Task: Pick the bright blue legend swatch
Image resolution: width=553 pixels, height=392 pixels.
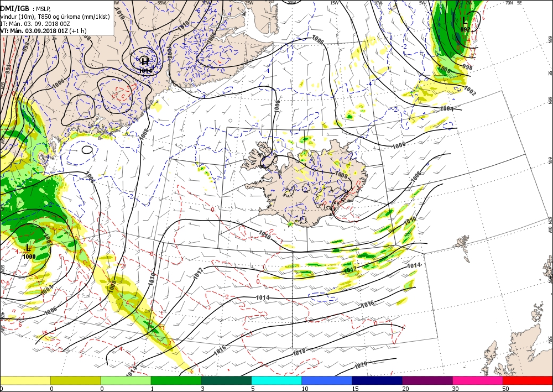Action: coord(327,380)
